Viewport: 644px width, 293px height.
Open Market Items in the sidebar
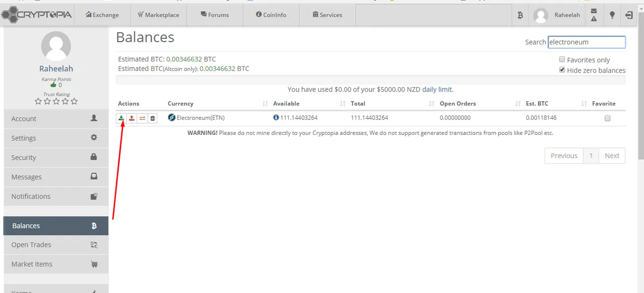pyautogui.click(x=56, y=264)
